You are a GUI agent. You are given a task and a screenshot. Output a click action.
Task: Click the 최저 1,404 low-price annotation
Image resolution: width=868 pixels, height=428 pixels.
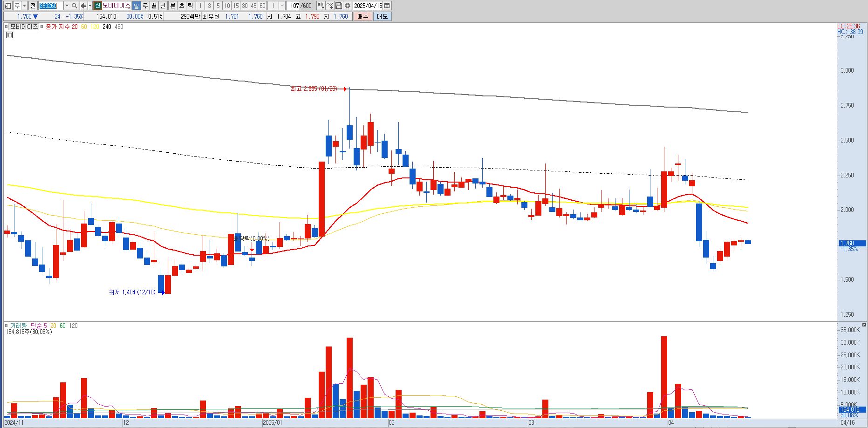(x=132, y=292)
